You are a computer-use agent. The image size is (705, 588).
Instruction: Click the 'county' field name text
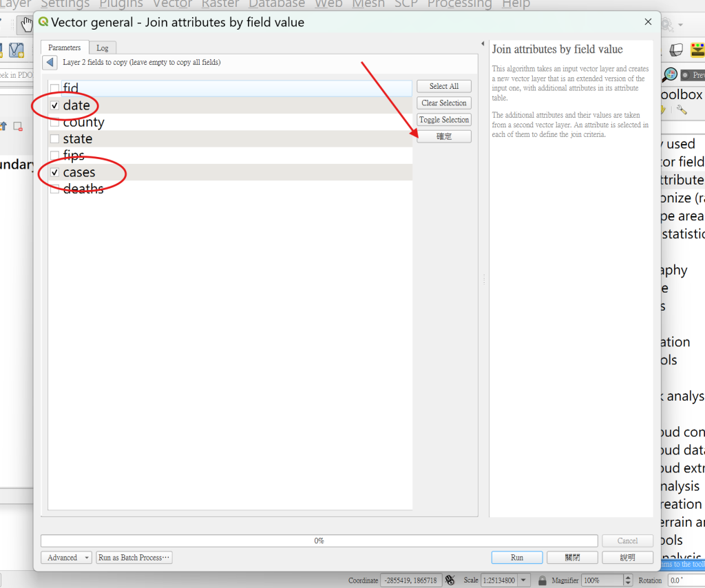(83, 122)
